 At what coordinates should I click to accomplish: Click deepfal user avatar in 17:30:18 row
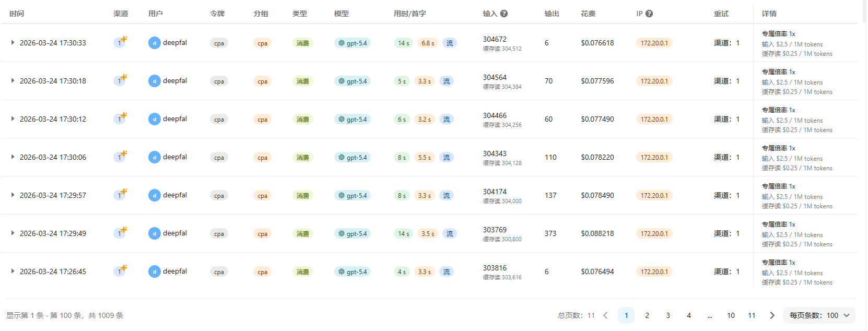[x=155, y=81]
